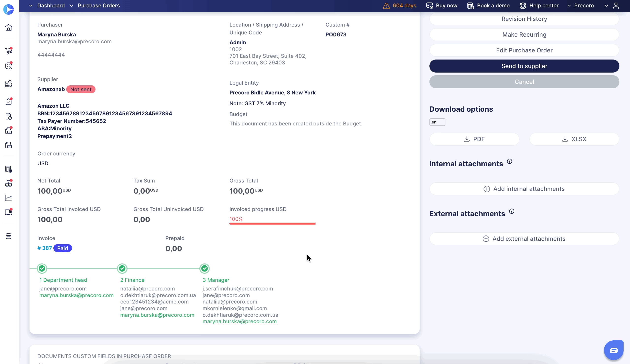Click the 604 days trial notice
630x364 pixels.
click(x=404, y=5)
